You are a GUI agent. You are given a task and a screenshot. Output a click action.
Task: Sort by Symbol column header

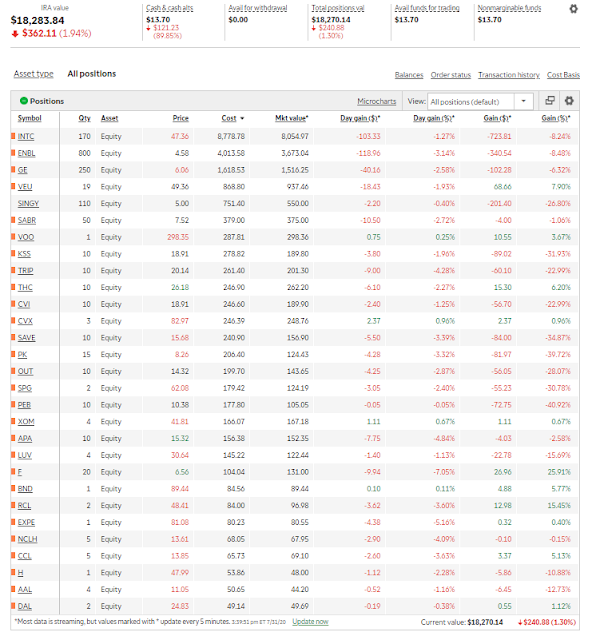29,118
